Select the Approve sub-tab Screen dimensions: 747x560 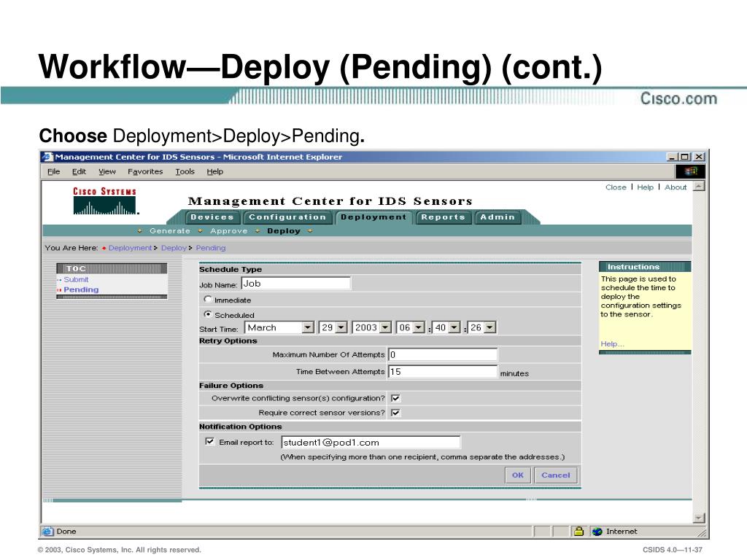click(228, 231)
